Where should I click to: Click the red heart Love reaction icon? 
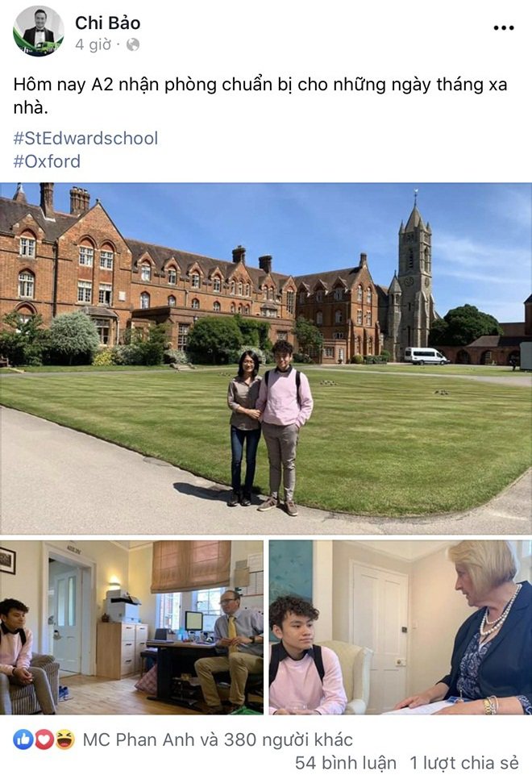pyautogui.click(x=44, y=739)
